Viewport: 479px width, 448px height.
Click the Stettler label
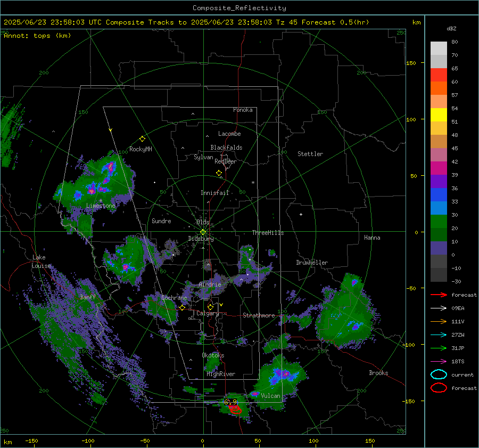pos(310,154)
